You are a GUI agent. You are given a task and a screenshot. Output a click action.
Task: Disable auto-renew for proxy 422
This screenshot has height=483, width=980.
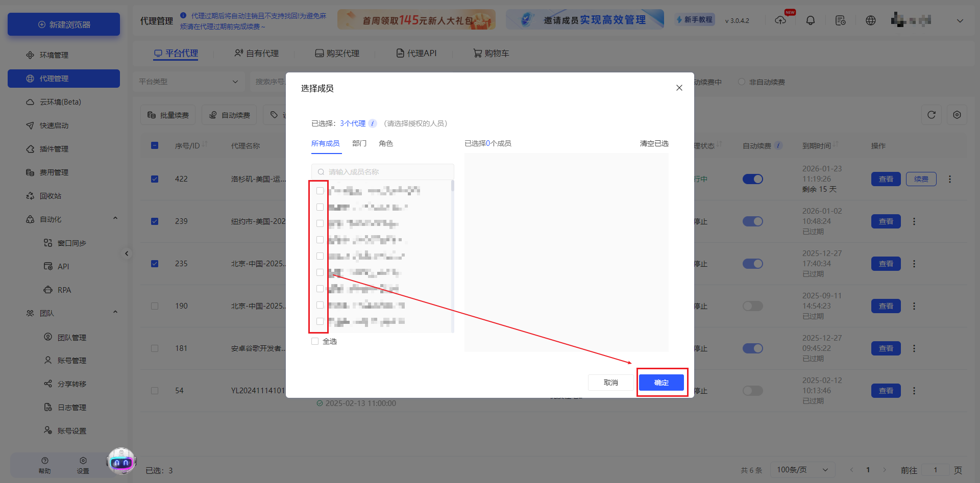coord(752,179)
